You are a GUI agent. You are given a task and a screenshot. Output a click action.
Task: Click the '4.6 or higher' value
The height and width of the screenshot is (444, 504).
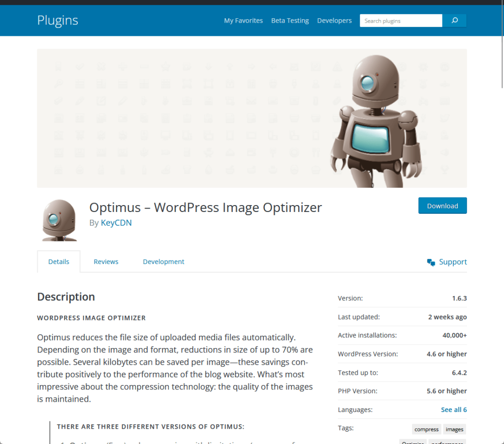point(446,354)
